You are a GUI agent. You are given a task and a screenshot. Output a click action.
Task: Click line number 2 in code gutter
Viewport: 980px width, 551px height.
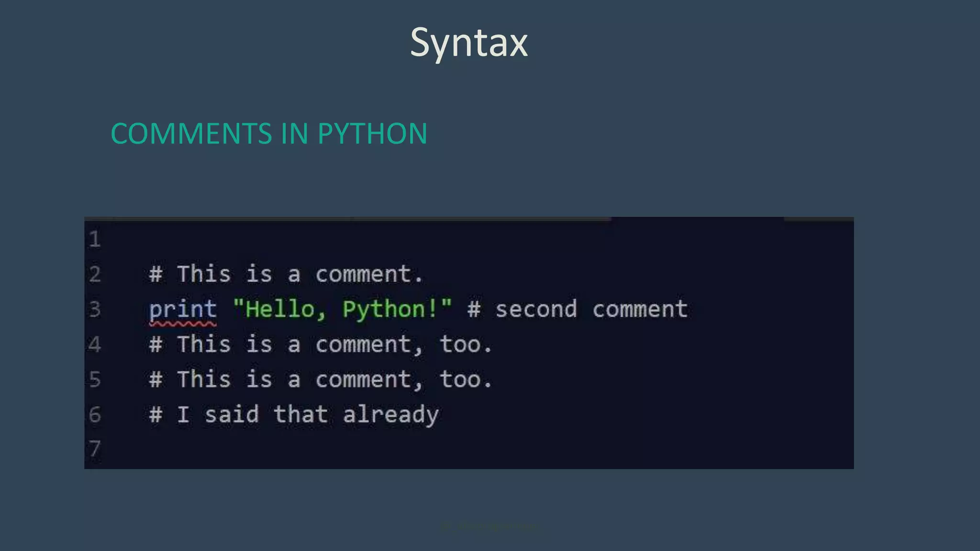tap(95, 274)
